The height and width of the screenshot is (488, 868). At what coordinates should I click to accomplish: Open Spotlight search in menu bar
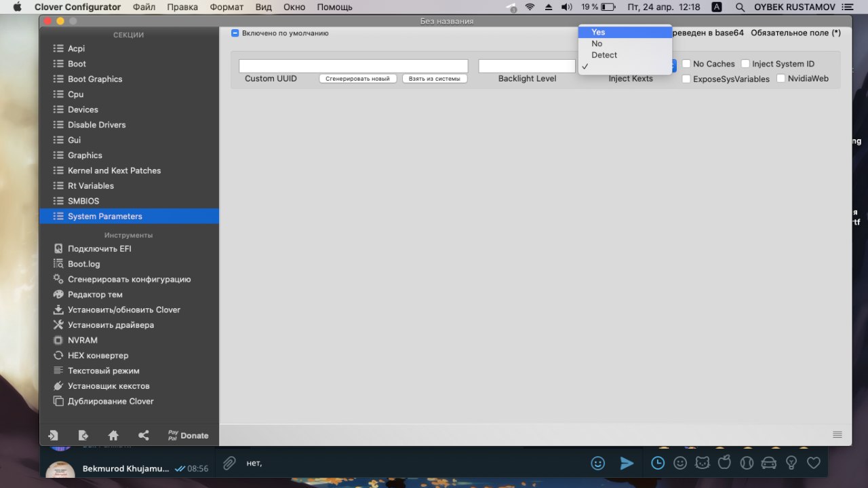(740, 7)
